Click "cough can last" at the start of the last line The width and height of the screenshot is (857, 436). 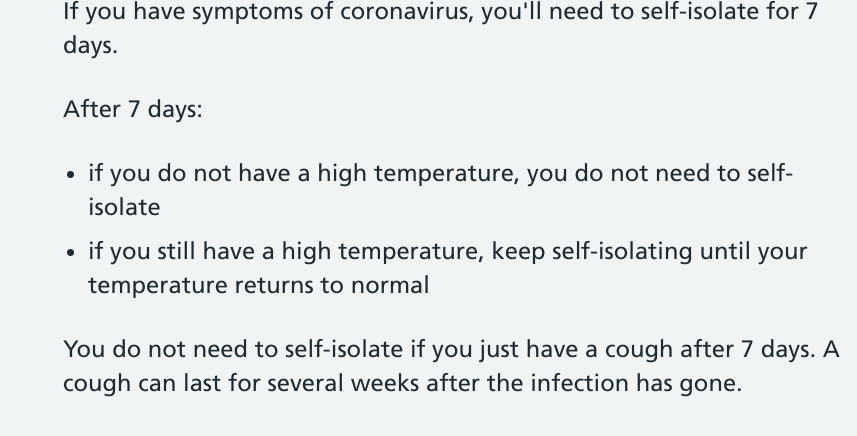click(x=142, y=384)
